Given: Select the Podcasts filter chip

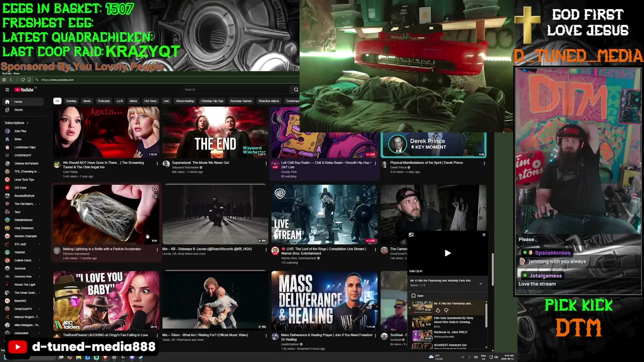Looking at the screenshot, I should click(104, 101).
